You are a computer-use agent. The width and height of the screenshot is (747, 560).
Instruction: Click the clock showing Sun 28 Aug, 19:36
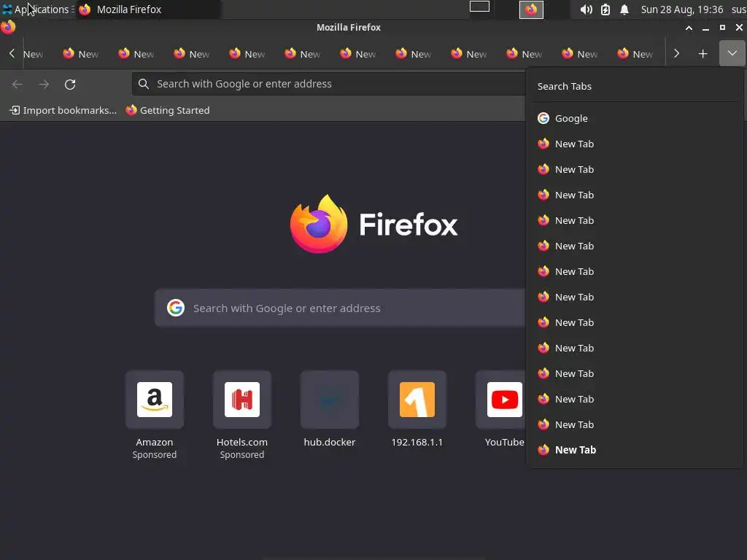pyautogui.click(x=682, y=9)
